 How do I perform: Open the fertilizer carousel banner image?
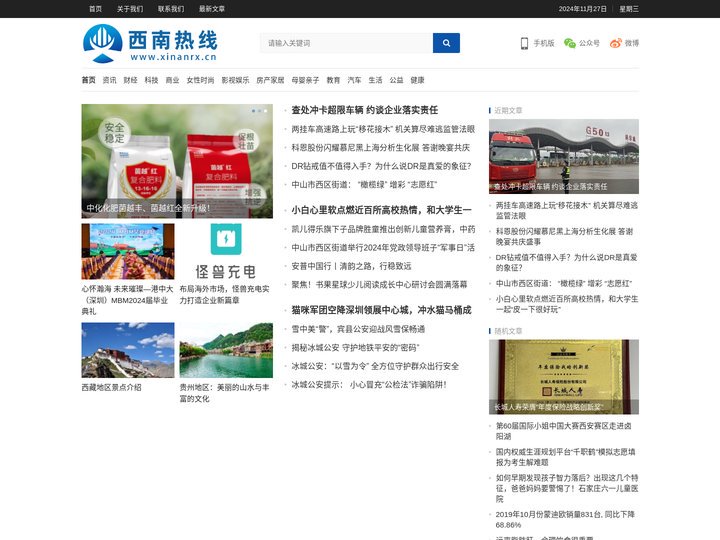point(177,161)
